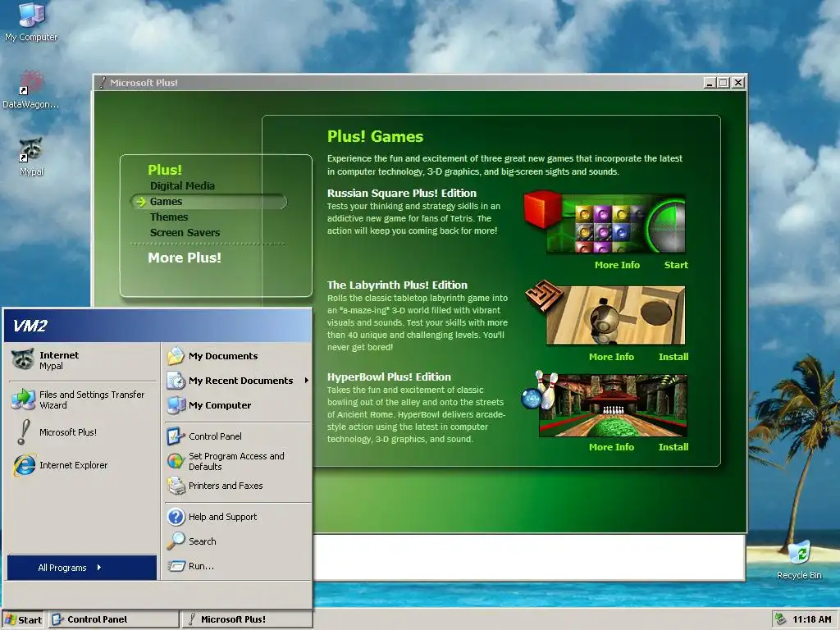This screenshot has width=840, height=630.
Task: Click the Set Program Access and Defaults icon
Action: [x=176, y=461]
